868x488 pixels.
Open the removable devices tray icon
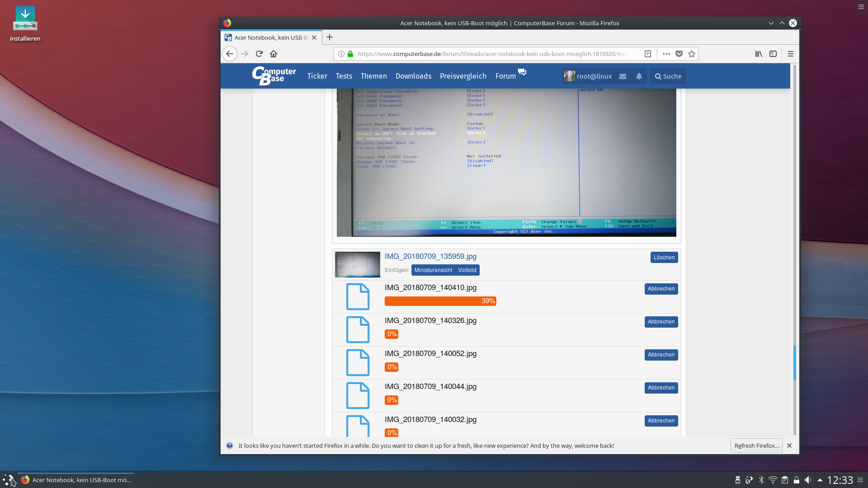click(x=738, y=480)
